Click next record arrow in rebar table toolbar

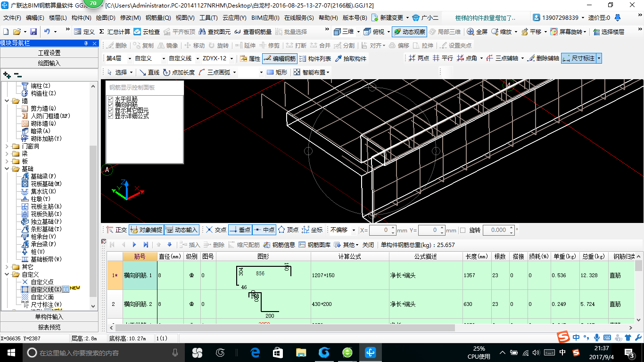134,245
